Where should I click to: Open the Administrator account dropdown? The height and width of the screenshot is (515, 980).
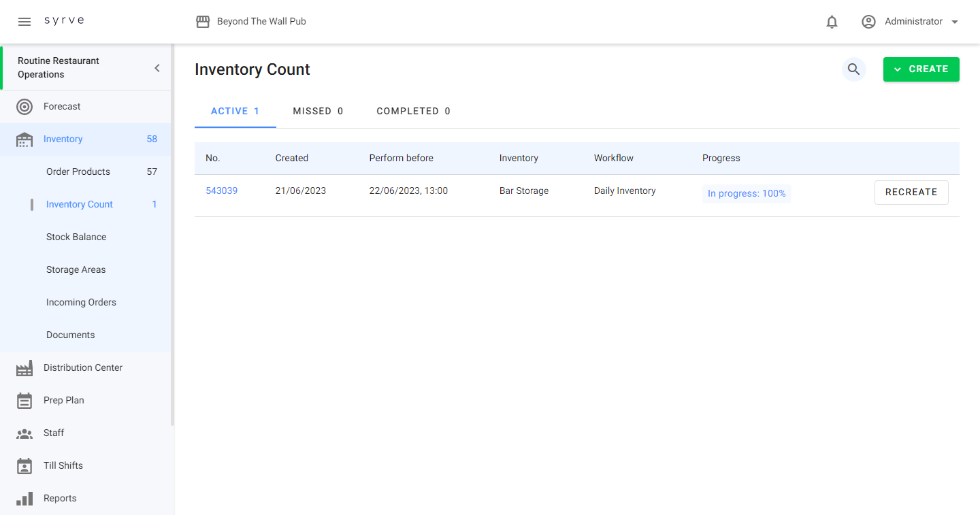click(x=911, y=22)
